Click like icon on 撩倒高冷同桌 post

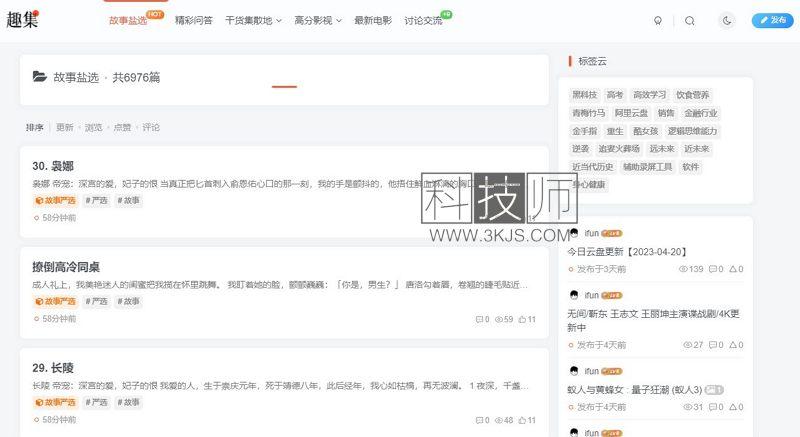(522, 320)
